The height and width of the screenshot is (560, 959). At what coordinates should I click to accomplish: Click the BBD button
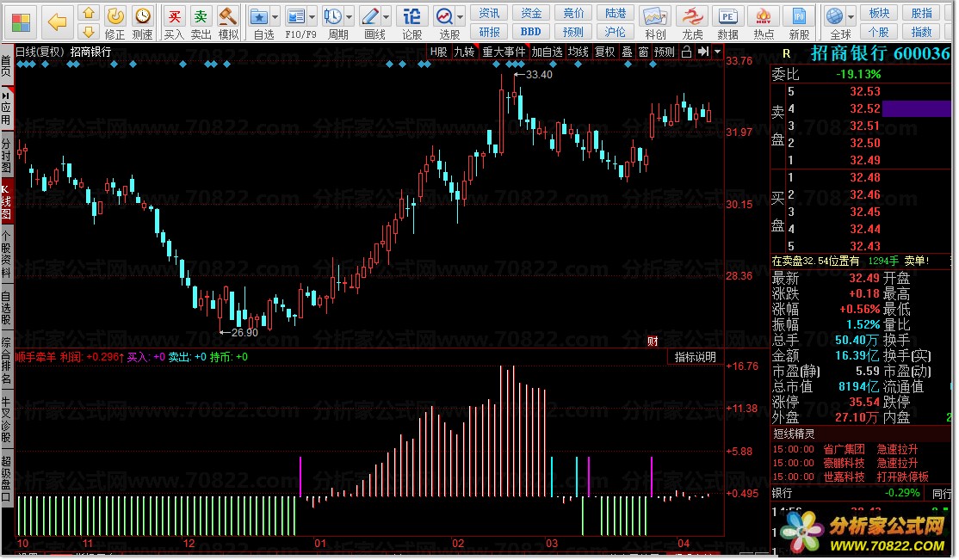click(x=531, y=32)
